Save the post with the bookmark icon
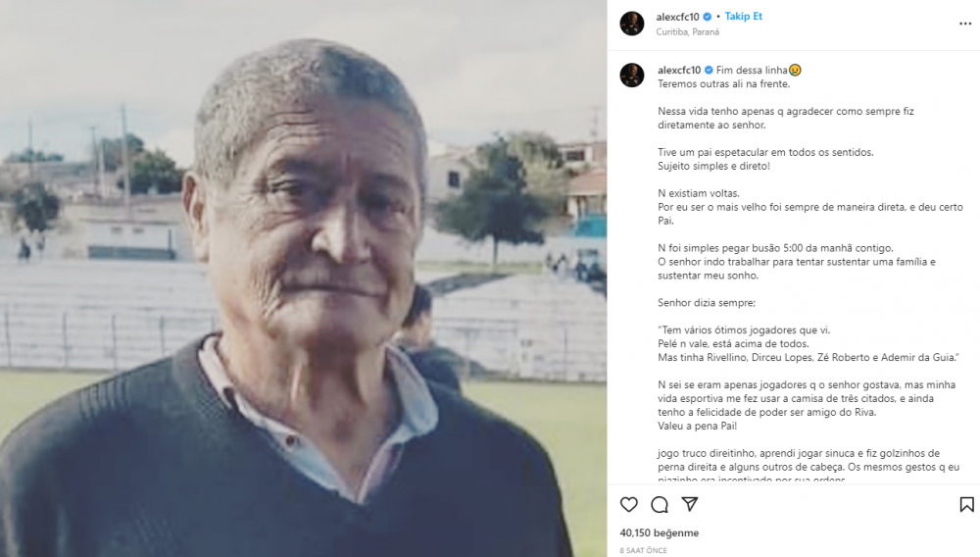The height and width of the screenshot is (557, 980). (966, 504)
